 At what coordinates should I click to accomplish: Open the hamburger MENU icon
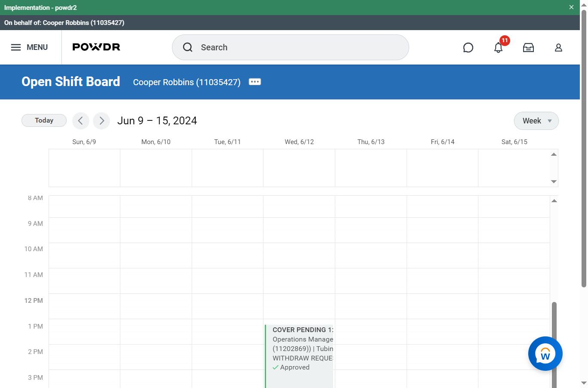[16, 47]
